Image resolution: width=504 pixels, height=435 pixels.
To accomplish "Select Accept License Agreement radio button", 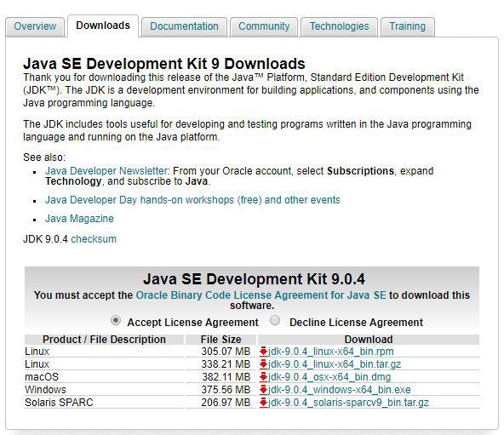I will point(116,321).
